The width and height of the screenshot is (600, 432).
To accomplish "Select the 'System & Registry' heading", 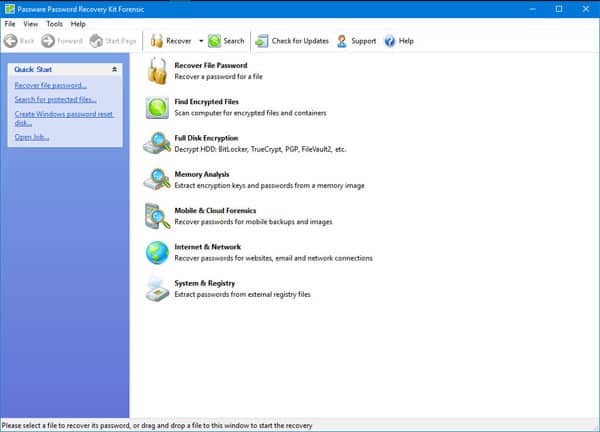I will coord(205,283).
